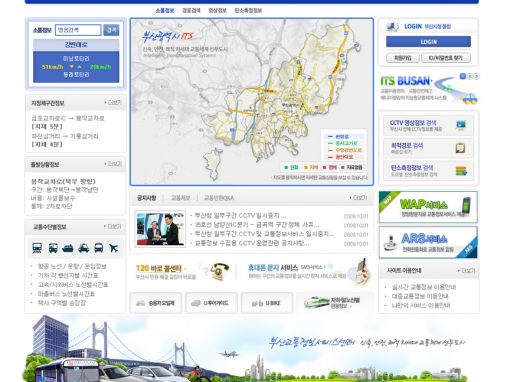Click the ID/비밀번호 찾기 button

pos(446,58)
